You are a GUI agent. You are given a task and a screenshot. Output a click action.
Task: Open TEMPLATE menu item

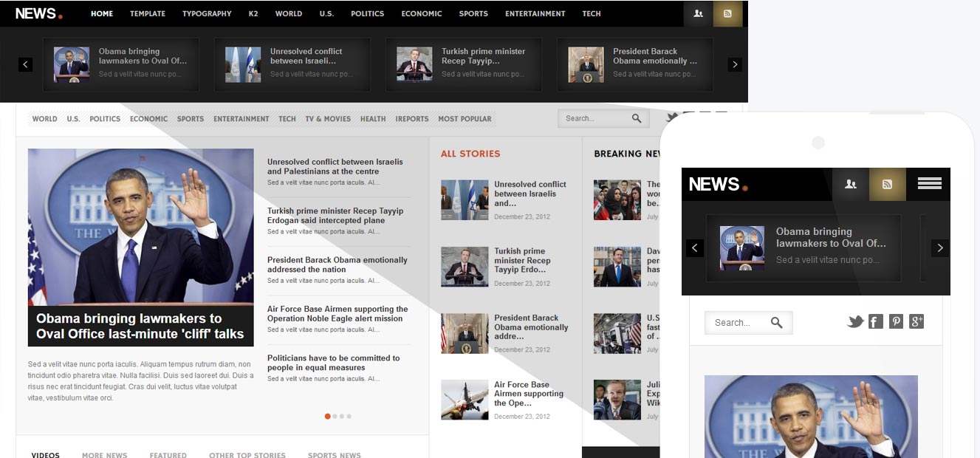[x=148, y=13]
